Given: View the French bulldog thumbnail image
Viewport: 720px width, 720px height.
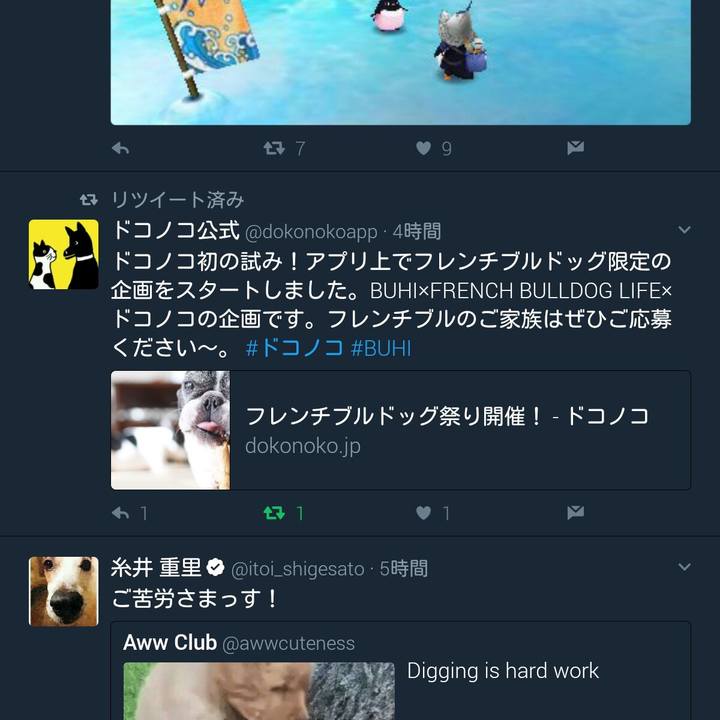Looking at the screenshot, I should tap(170, 430).
